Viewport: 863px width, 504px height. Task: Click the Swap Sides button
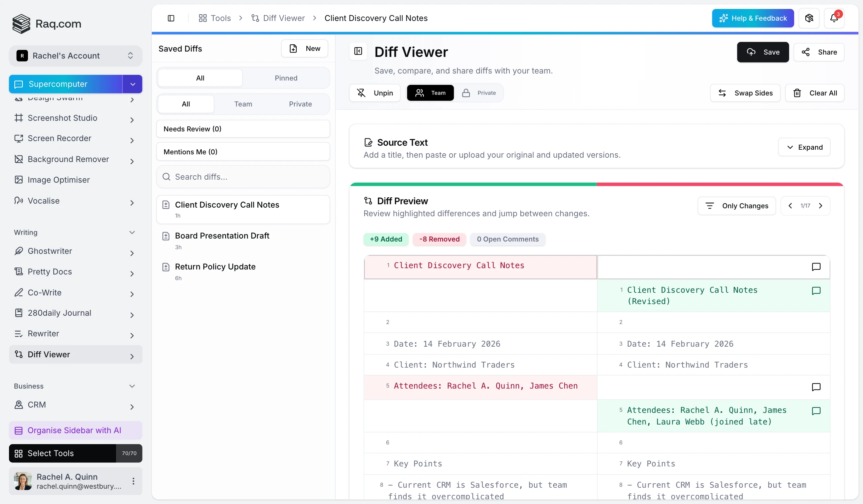point(745,93)
